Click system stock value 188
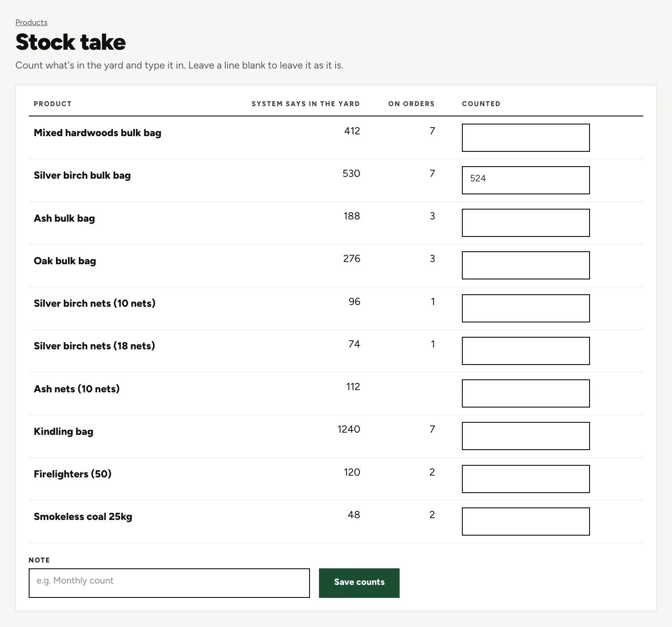Screen dimensions: 672x627 [x=352, y=216]
